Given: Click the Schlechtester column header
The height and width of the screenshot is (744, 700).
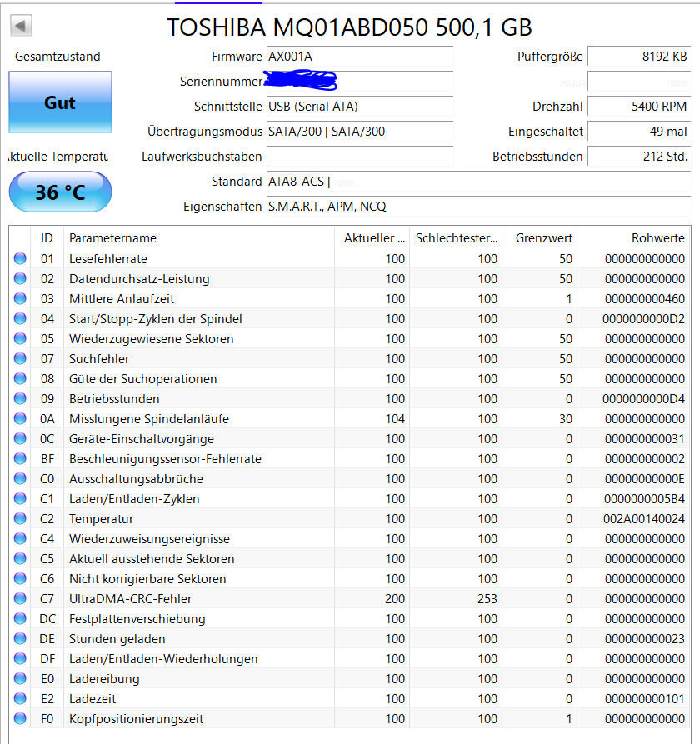Looking at the screenshot, I should point(456,237).
